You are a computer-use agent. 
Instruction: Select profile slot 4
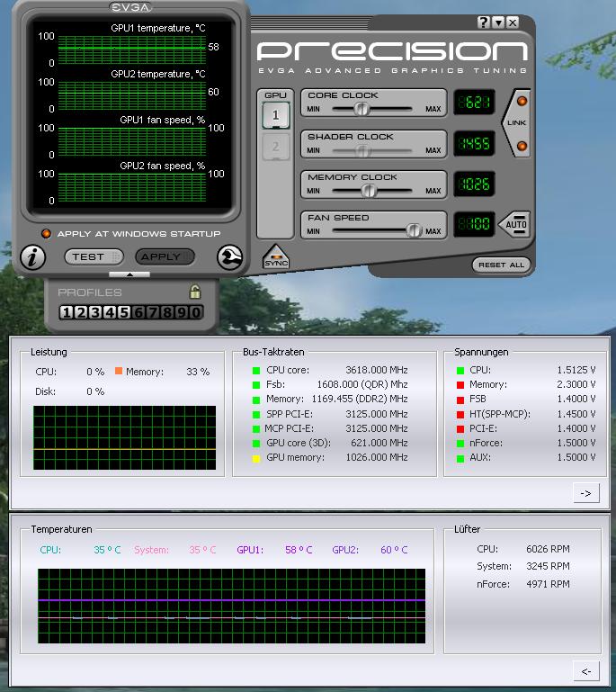pos(110,312)
